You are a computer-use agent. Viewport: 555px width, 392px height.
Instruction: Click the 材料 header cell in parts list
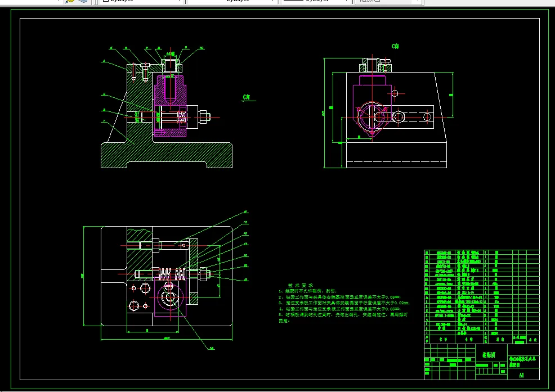(x=500, y=339)
